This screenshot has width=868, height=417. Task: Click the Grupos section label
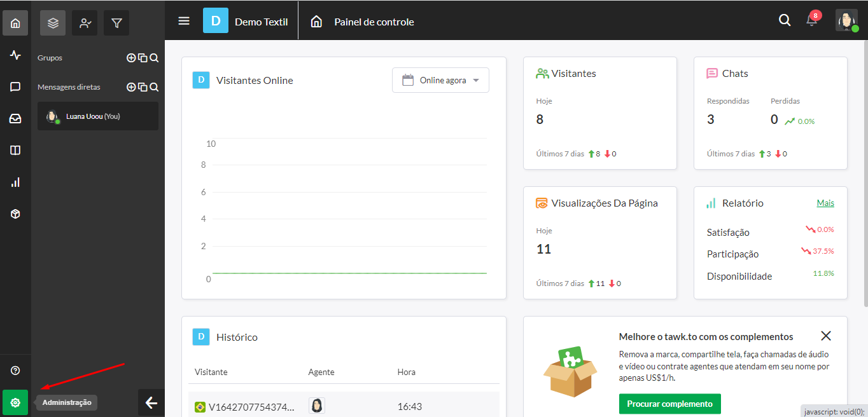[50, 58]
